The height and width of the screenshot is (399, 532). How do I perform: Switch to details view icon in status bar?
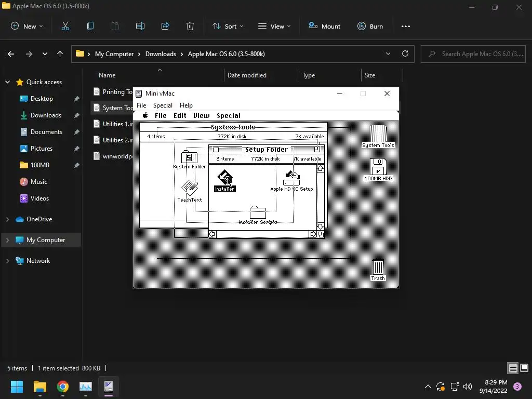pyautogui.click(x=513, y=368)
